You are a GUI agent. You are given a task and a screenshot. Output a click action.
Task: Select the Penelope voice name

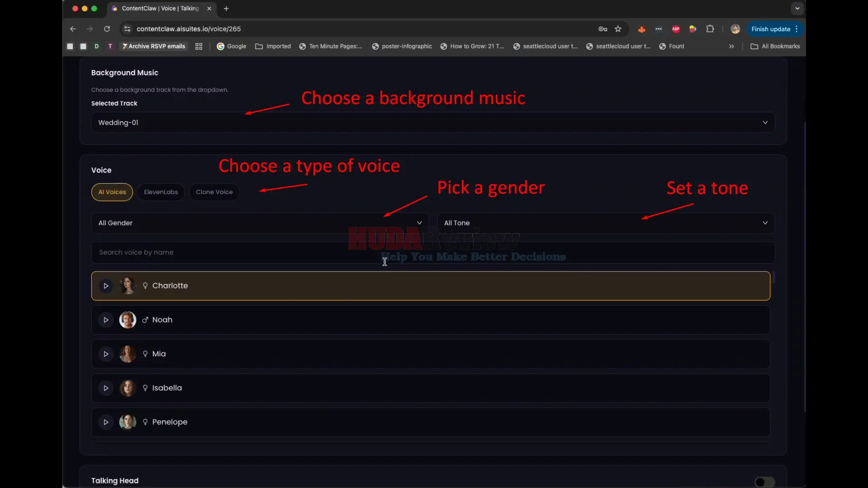click(170, 422)
